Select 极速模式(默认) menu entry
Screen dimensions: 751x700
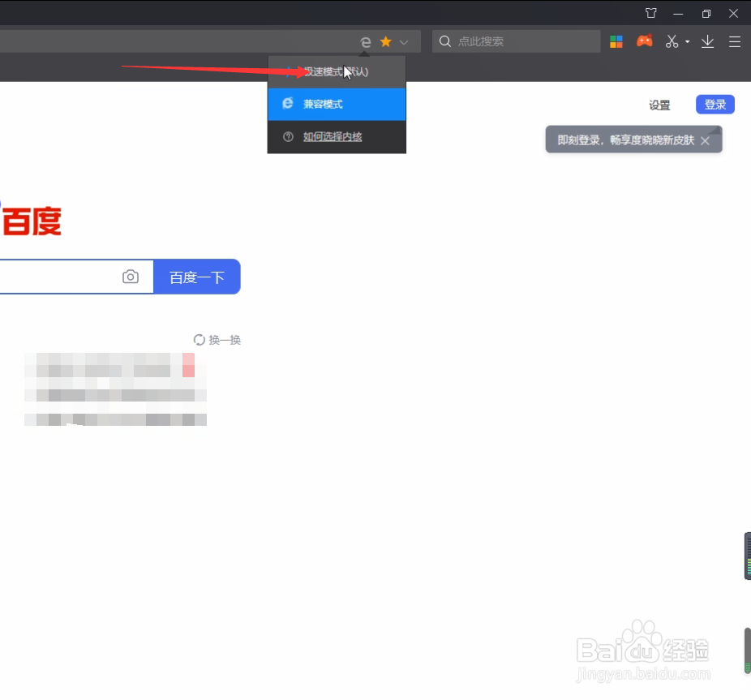(x=337, y=72)
